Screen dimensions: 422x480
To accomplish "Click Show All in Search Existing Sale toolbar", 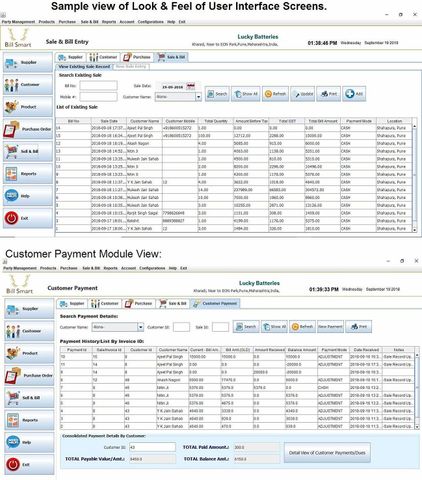I will [246, 94].
